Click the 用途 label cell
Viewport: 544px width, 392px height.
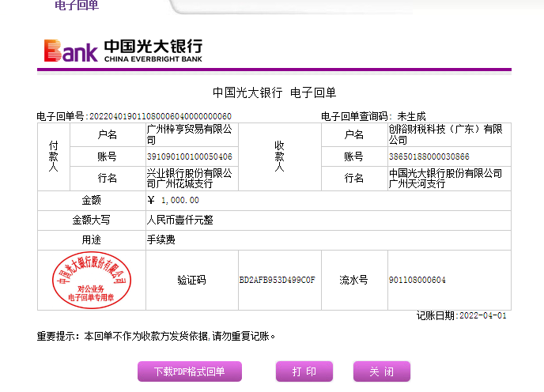(91, 239)
